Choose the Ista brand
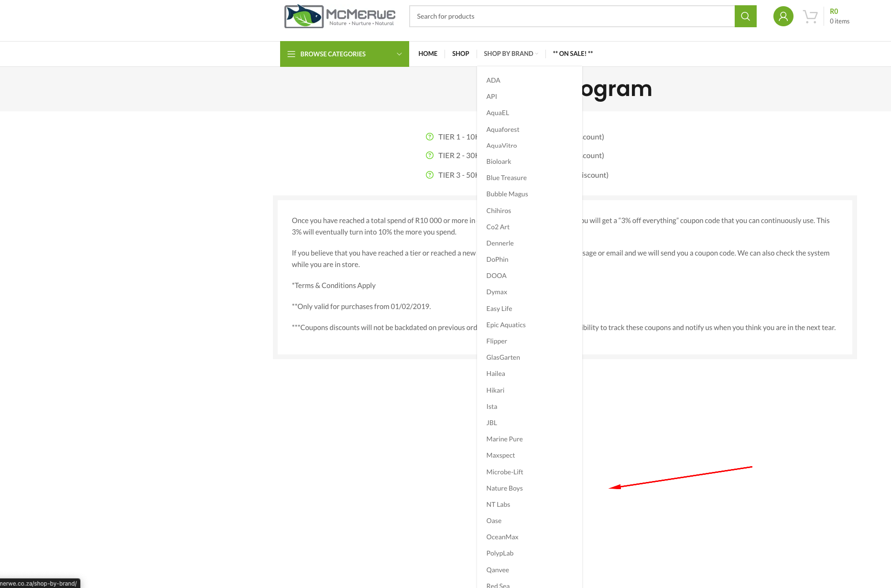The image size is (891, 588). click(x=491, y=406)
